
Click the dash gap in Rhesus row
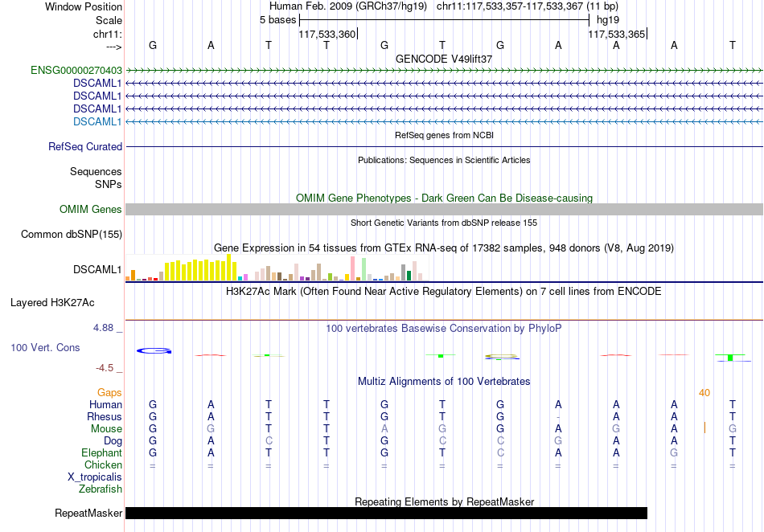(x=558, y=417)
